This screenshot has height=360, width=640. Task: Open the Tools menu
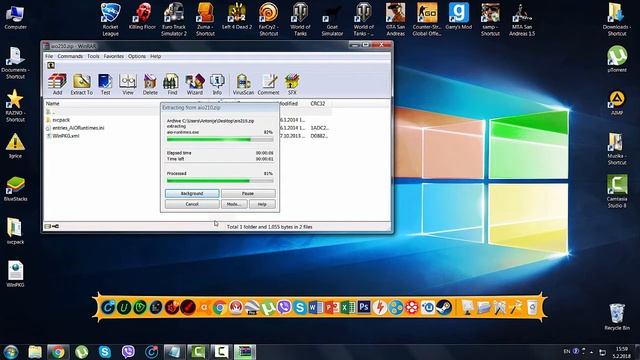point(93,56)
